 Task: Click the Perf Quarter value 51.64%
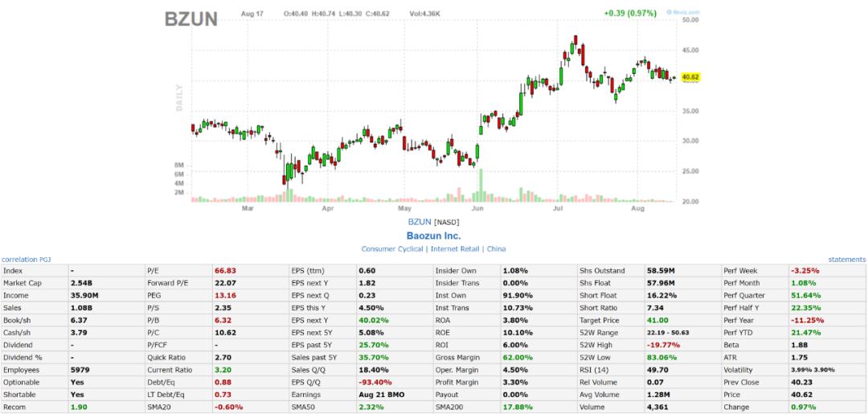click(805, 296)
